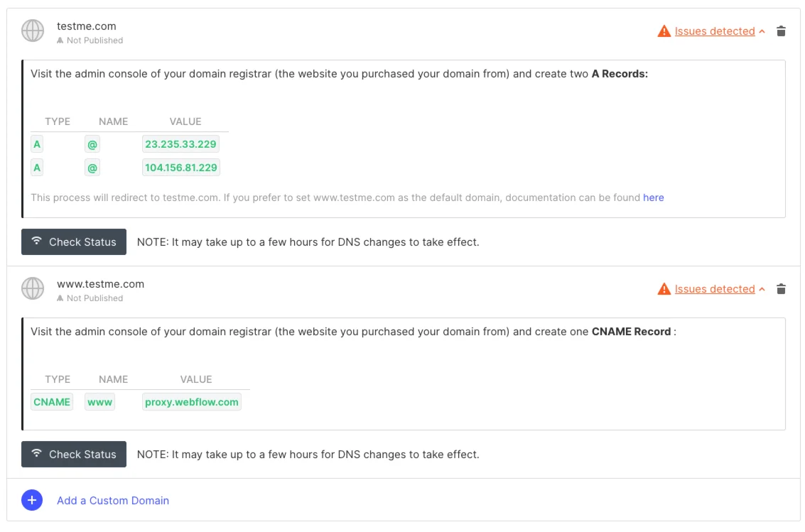The height and width of the screenshot is (532, 805).
Task: Click the warning triangle beside testme.com issues
Action: (x=664, y=31)
